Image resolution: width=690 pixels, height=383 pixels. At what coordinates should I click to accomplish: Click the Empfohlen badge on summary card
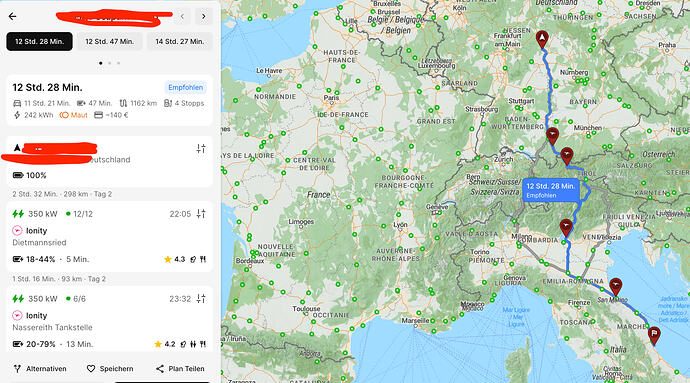[186, 87]
